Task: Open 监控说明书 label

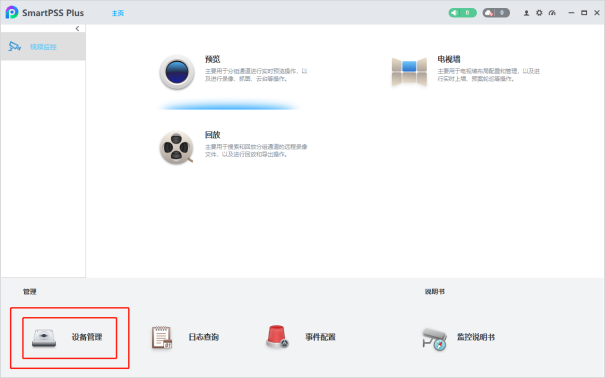Action: pos(476,337)
